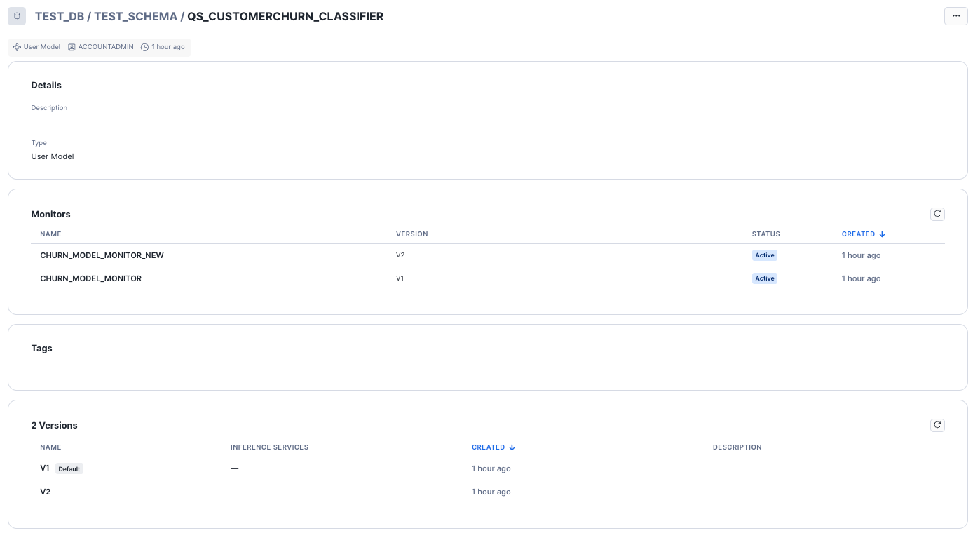Click the User Model type value
The width and height of the screenshot is (980, 533).
pos(53,156)
